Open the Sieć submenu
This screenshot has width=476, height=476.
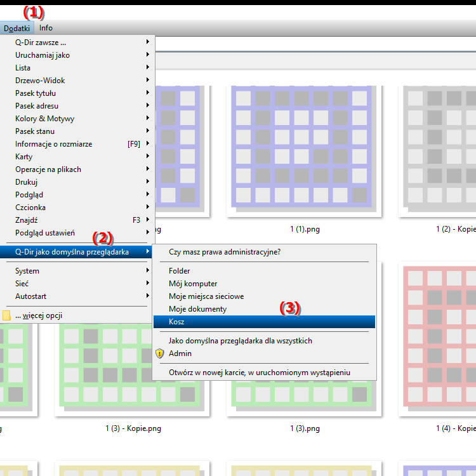point(77,284)
